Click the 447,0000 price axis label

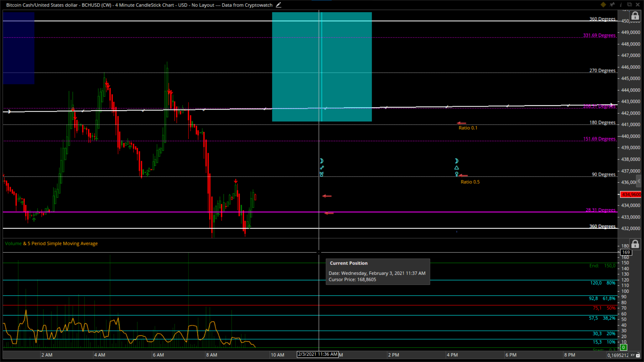631,55
